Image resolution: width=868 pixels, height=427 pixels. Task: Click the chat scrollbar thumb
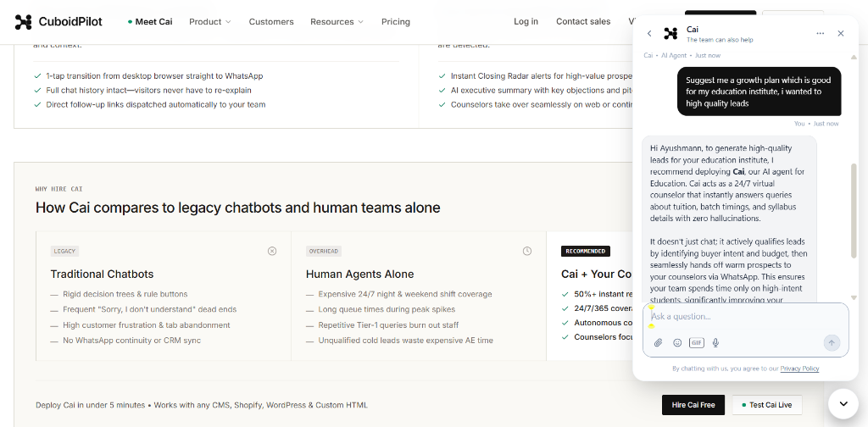pos(853,211)
